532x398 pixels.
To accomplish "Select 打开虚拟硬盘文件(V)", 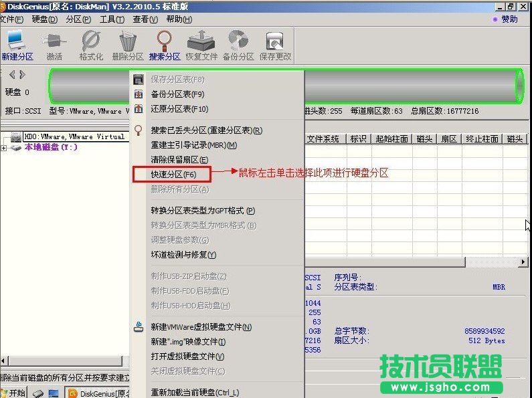I will [187, 357].
